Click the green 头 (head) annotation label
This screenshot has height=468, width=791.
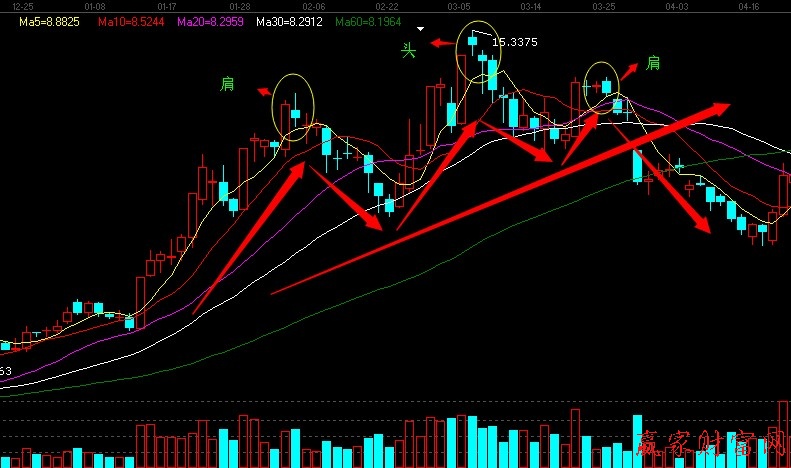[x=407, y=50]
